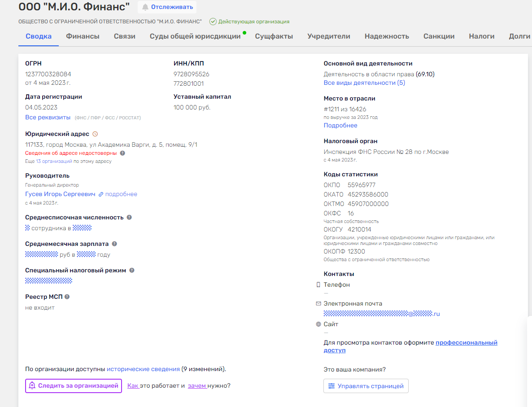
Task: Open the Долги tab
Action: point(519,36)
